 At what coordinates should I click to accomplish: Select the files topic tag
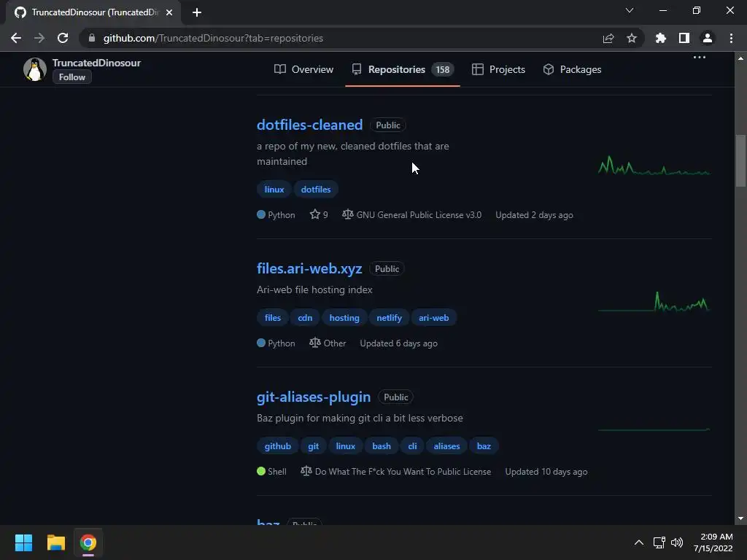(x=273, y=318)
